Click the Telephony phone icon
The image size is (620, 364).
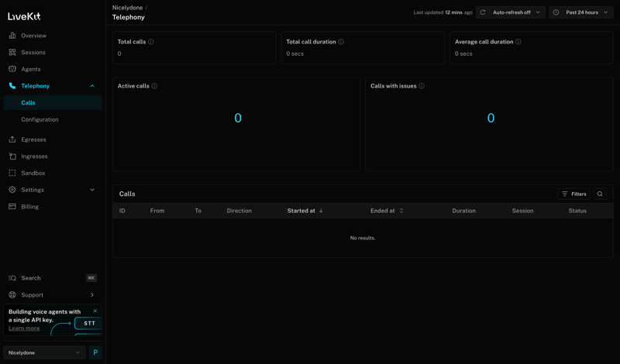(12, 86)
